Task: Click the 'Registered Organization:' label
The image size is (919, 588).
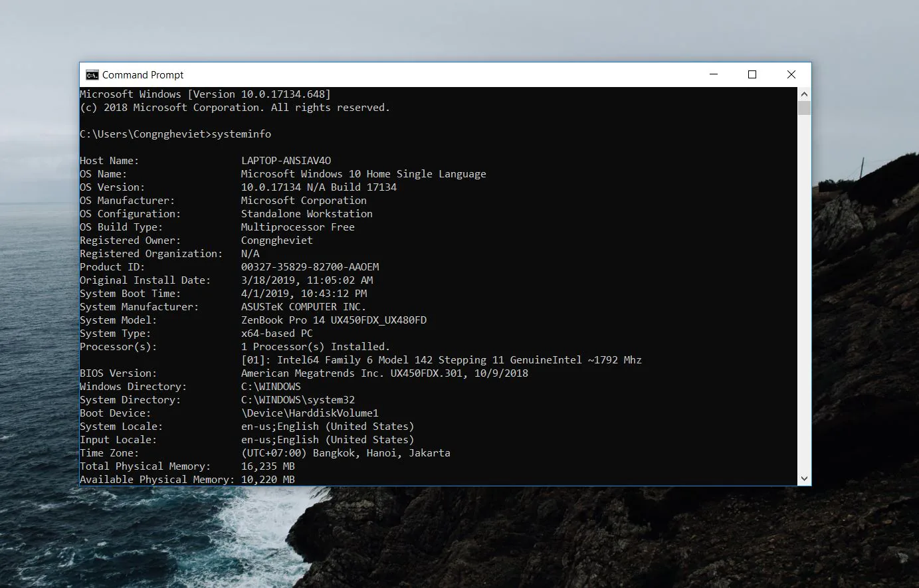Action: tap(152, 254)
